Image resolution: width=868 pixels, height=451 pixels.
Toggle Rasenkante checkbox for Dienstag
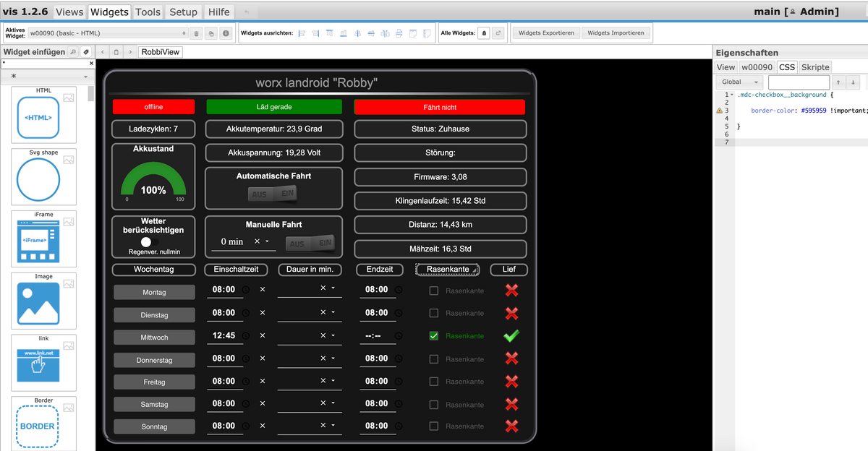click(x=434, y=313)
